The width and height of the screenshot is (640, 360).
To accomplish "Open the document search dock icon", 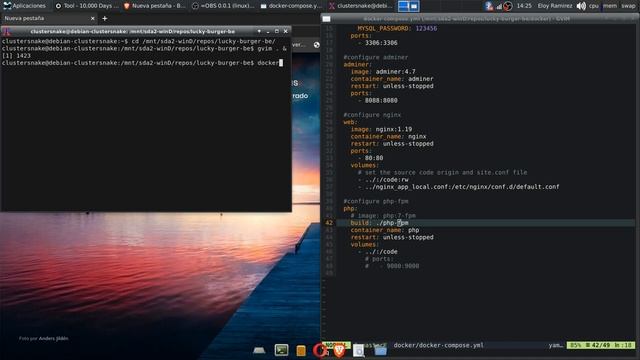I will tap(358, 350).
